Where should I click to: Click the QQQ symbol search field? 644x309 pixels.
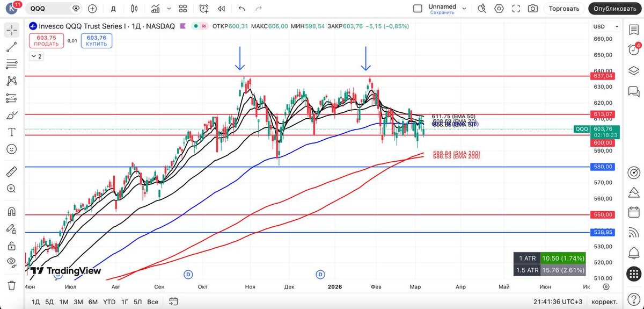(49, 9)
